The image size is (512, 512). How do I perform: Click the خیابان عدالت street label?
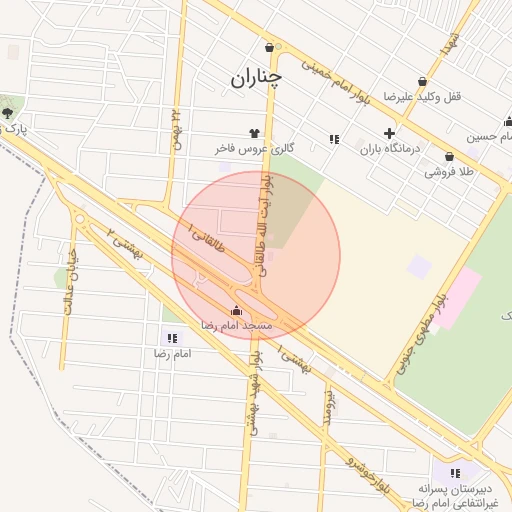pos(70,282)
